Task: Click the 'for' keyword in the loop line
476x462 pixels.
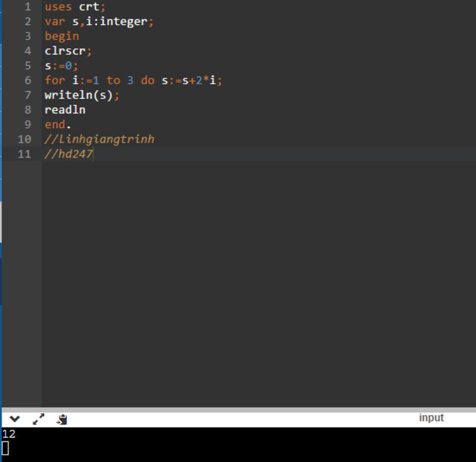Action: (55, 80)
